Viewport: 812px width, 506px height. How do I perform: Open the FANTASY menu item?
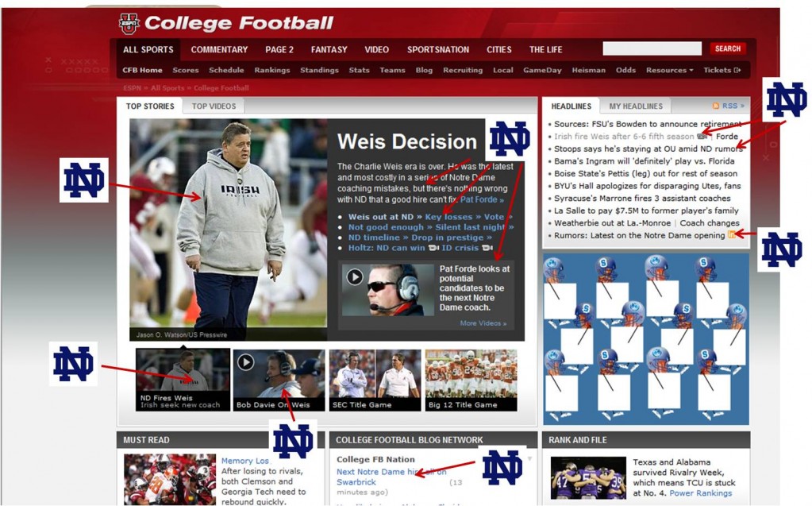click(x=329, y=50)
